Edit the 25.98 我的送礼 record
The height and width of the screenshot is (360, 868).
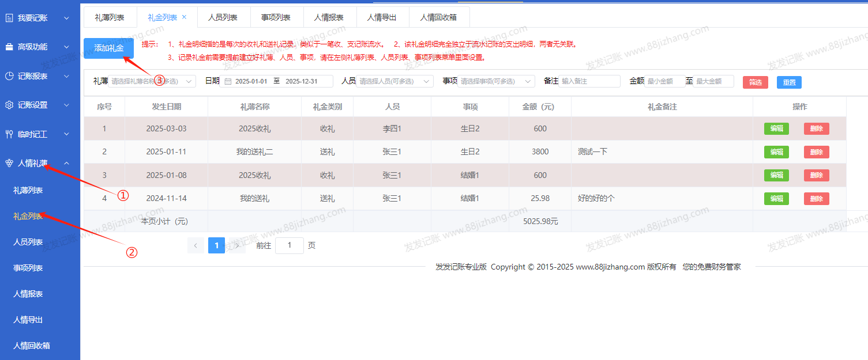(x=776, y=199)
